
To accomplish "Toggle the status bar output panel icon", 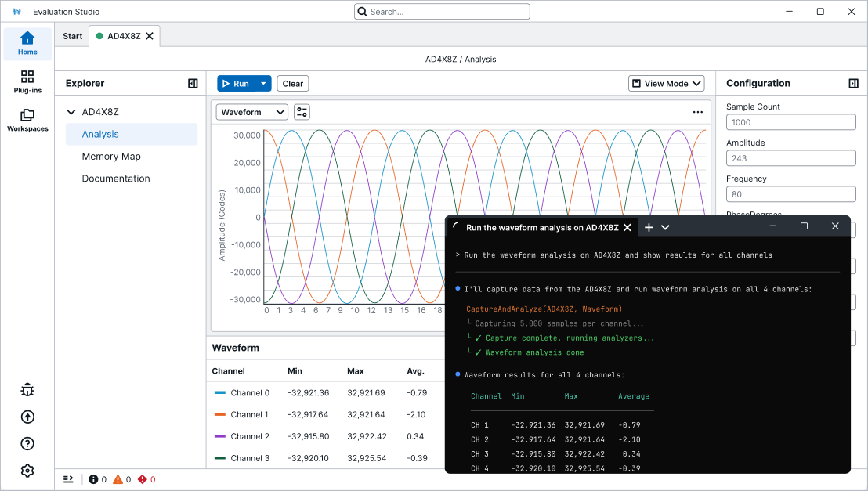I will click(69, 479).
